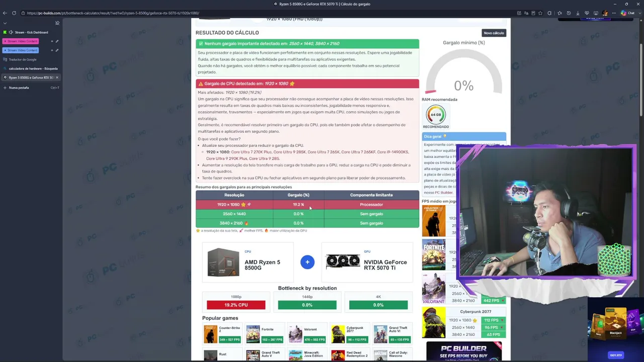Image resolution: width=644 pixels, height=362 pixels.
Task: Open the downloads icon
Action: pos(578,13)
